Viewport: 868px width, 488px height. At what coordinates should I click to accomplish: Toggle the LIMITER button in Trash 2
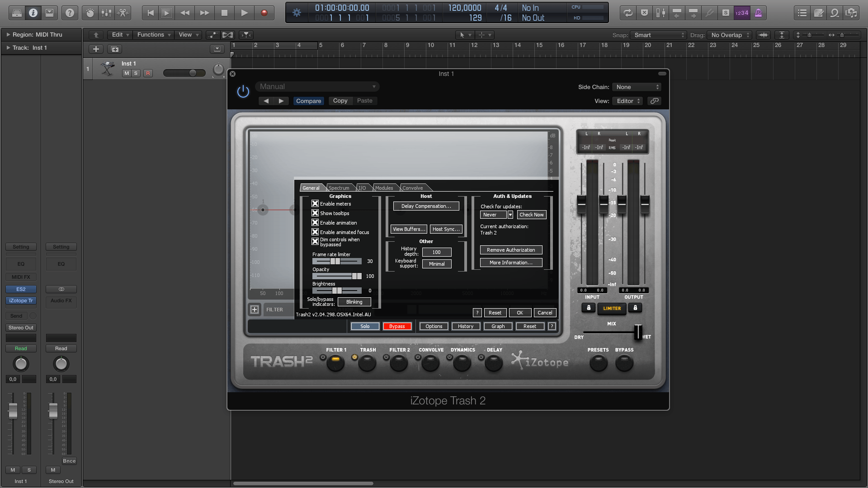[612, 309]
